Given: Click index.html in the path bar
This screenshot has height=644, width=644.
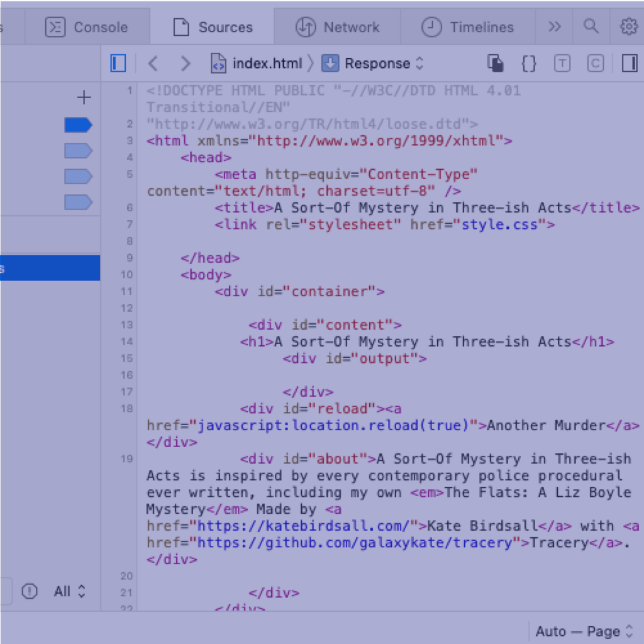Looking at the screenshot, I should click(x=267, y=64).
